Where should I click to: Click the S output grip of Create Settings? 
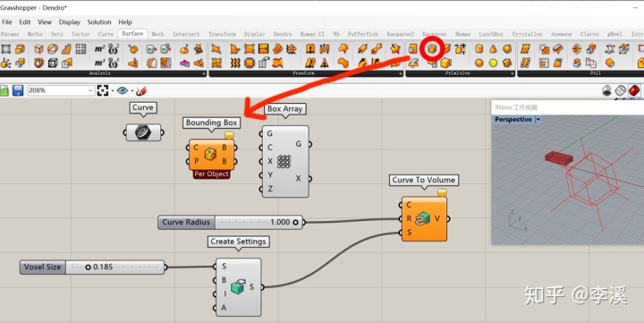pyautogui.click(x=261, y=287)
